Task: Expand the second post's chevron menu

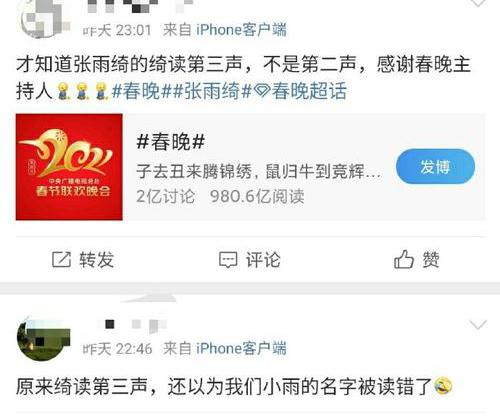Action: click(x=478, y=324)
